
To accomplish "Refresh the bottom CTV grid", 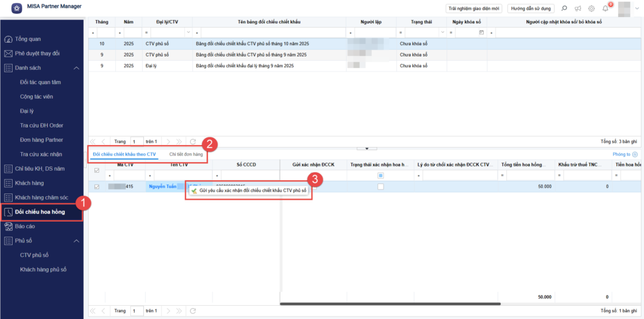I will [192, 311].
